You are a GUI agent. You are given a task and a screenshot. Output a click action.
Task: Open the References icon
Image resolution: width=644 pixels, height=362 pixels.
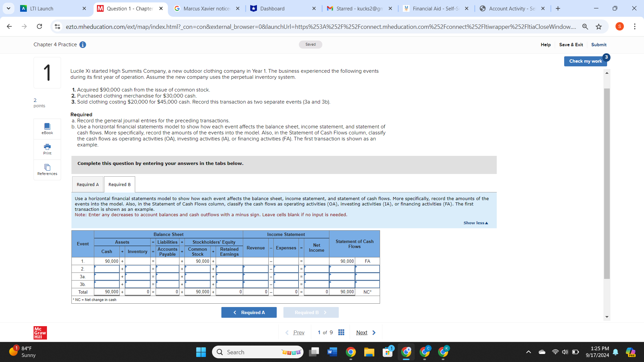pyautogui.click(x=47, y=169)
